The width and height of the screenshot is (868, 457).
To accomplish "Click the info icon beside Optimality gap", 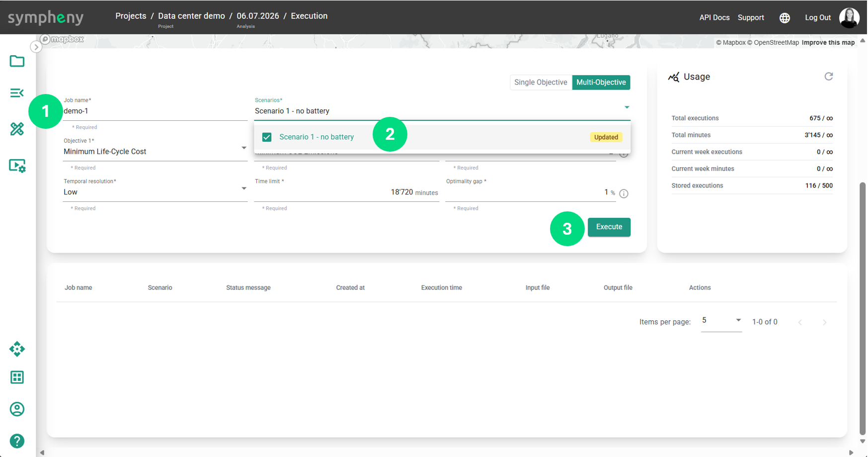I will (624, 193).
